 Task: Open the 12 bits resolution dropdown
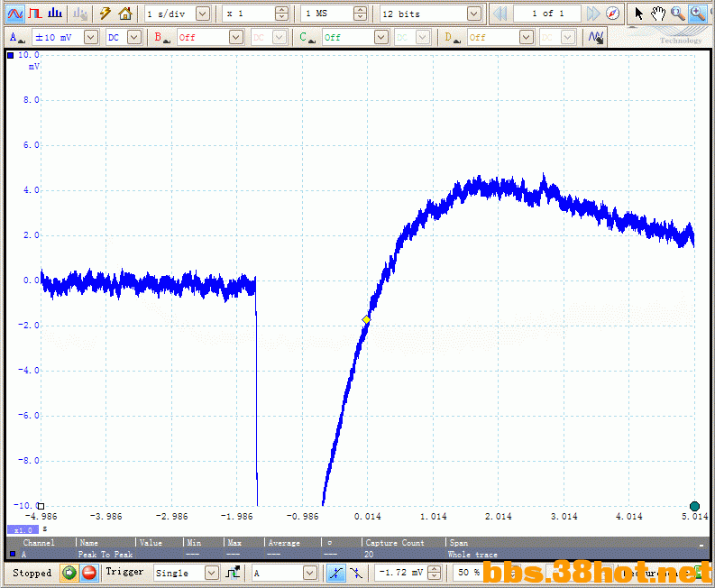[473, 14]
